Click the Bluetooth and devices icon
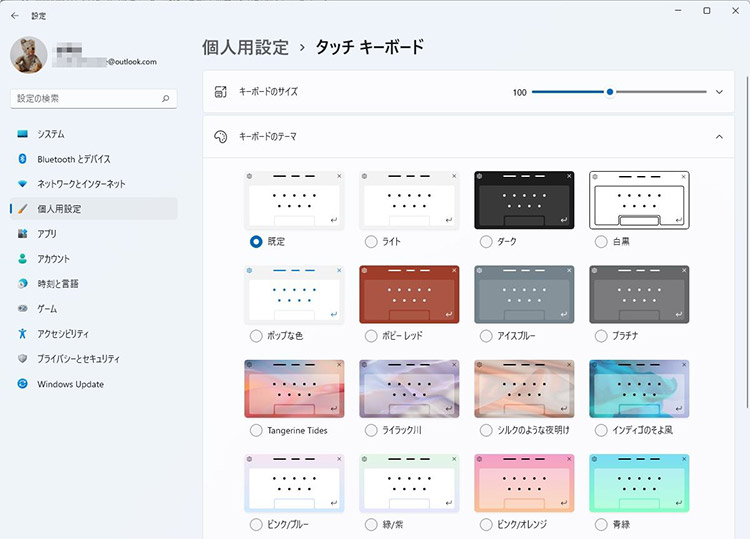The image size is (750, 539). click(22, 159)
